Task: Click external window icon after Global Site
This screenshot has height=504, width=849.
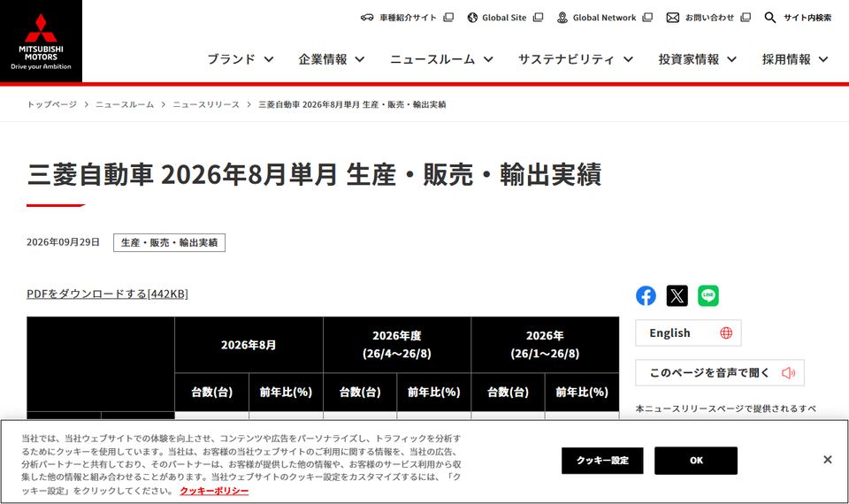Action: coord(538,18)
